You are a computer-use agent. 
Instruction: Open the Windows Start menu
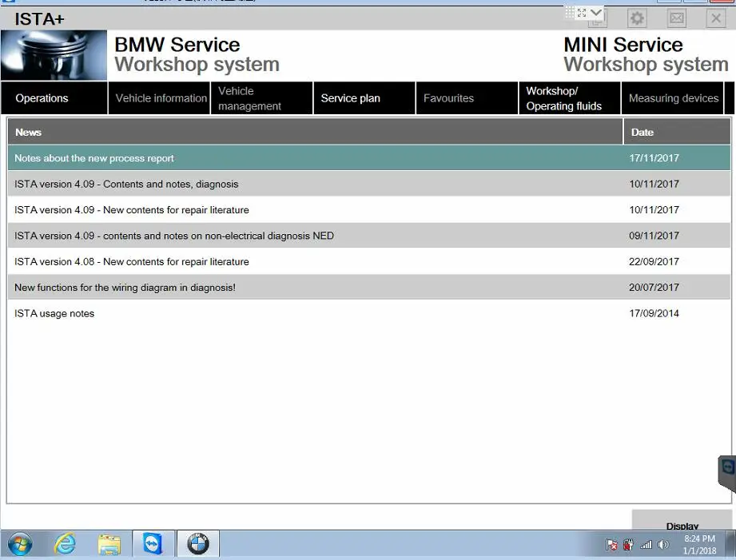coord(20,545)
